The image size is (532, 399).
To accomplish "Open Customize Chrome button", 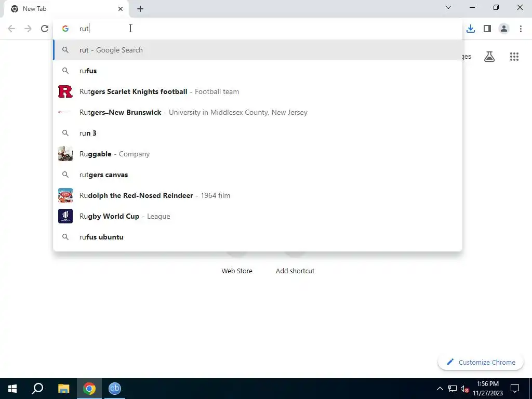I will coord(481,362).
